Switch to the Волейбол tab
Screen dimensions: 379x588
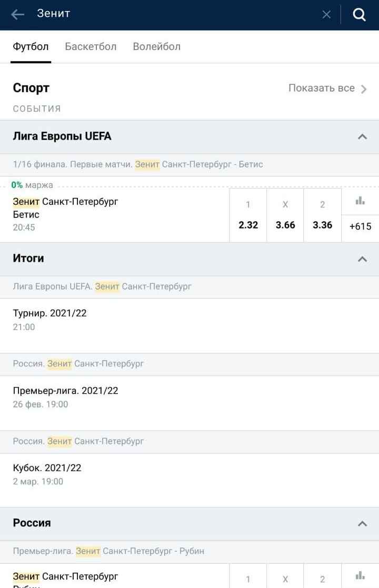(x=157, y=46)
